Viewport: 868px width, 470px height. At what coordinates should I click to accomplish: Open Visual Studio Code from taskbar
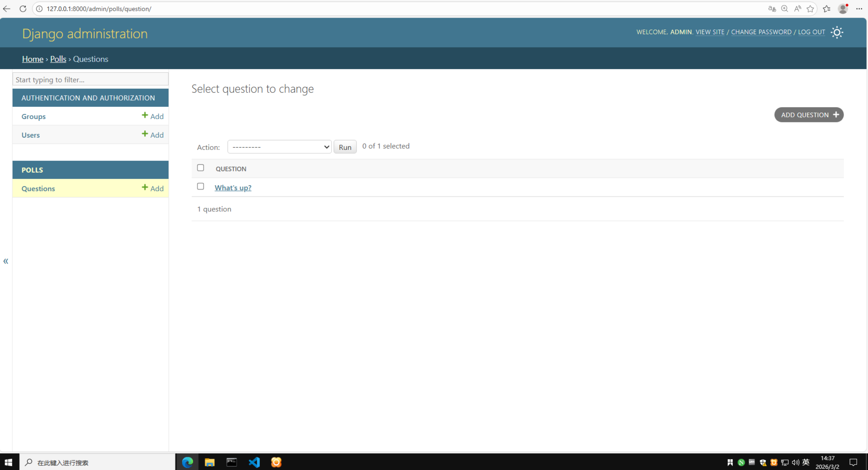(254, 462)
